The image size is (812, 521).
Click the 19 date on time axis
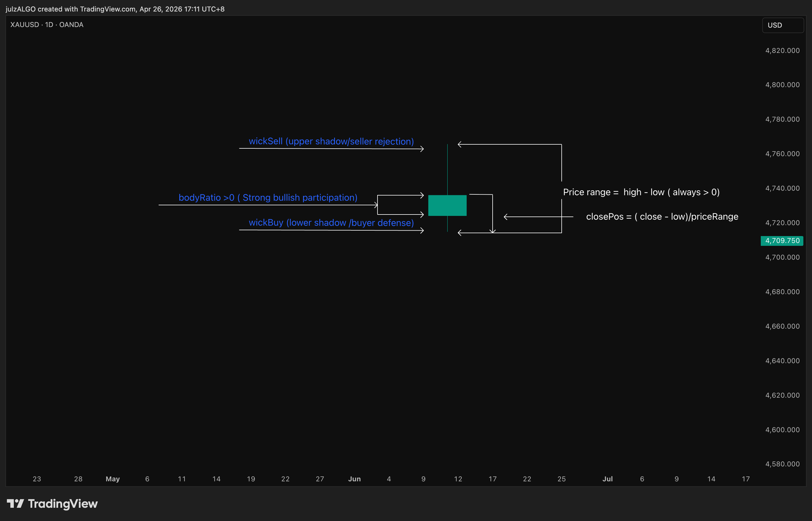(251, 479)
